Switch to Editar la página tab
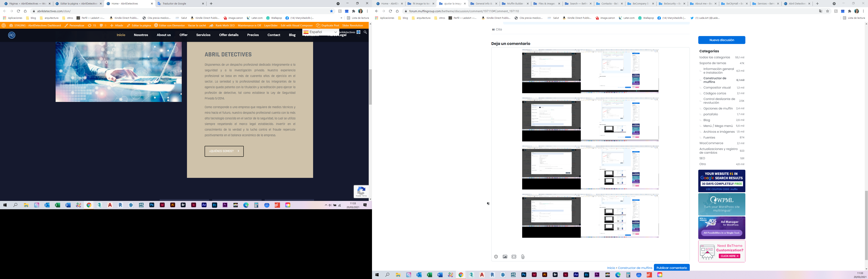Screen dimensions: 868x279 pos(78,4)
